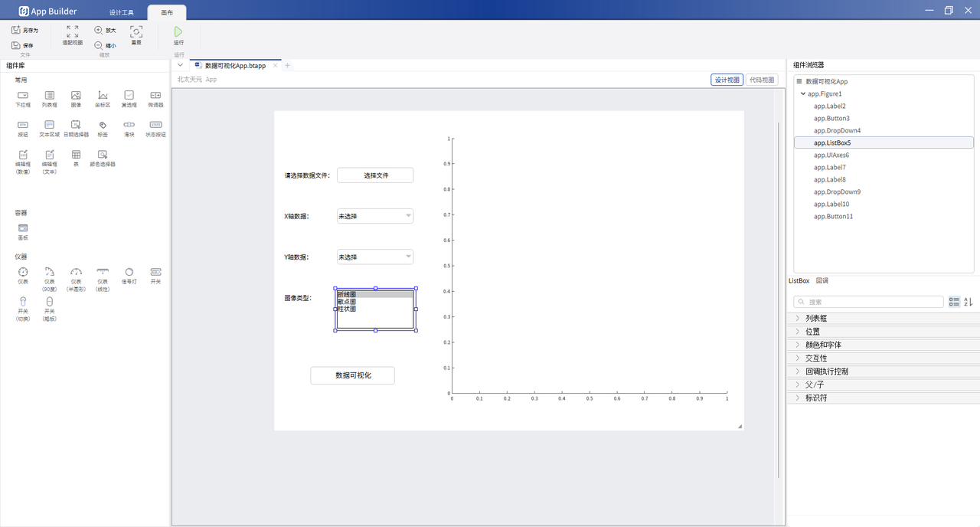Switch to 设计视图 design view
This screenshot has height=527, width=980.
(x=727, y=80)
